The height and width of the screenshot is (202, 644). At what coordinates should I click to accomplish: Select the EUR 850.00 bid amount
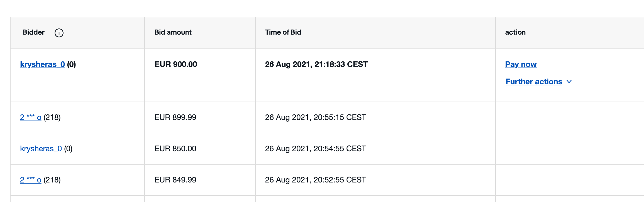pos(175,148)
